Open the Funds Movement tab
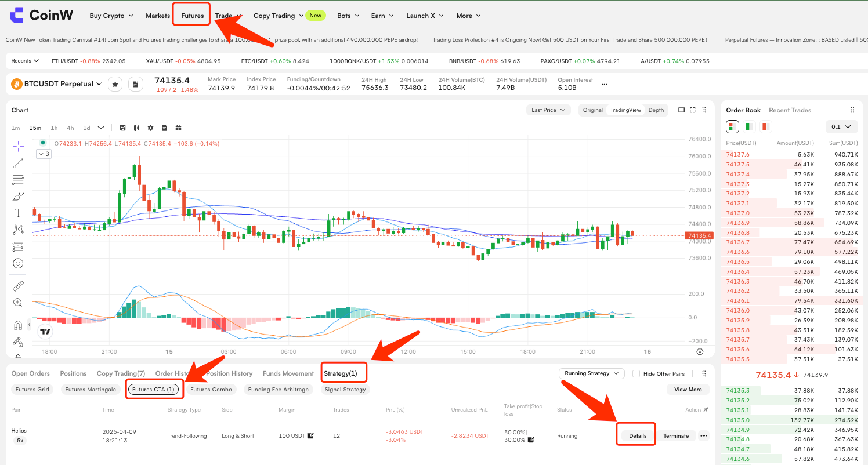 [288, 373]
